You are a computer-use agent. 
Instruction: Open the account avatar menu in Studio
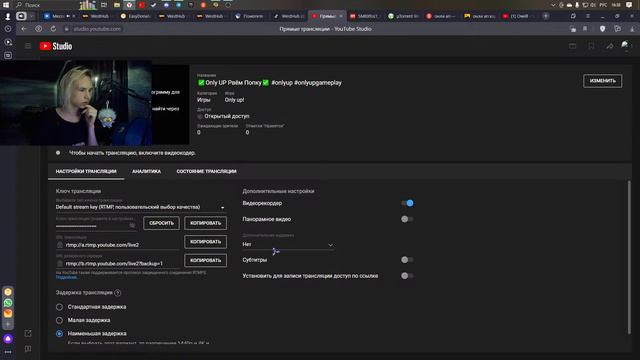pos(625,45)
